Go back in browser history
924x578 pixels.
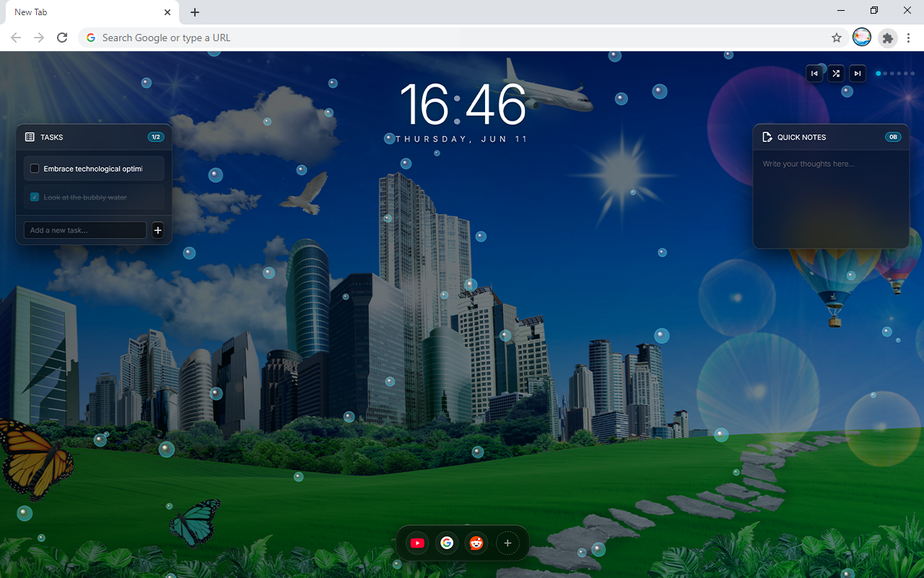click(16, 38)
